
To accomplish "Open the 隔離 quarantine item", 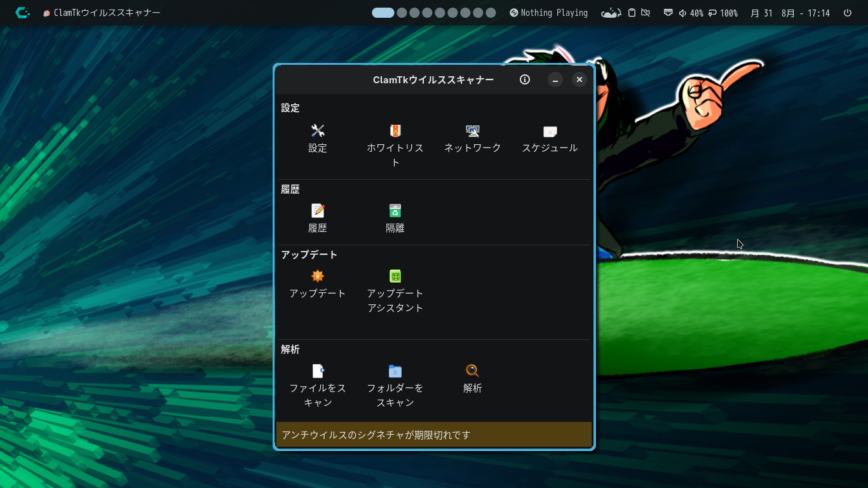I will [x=395, y=219].
